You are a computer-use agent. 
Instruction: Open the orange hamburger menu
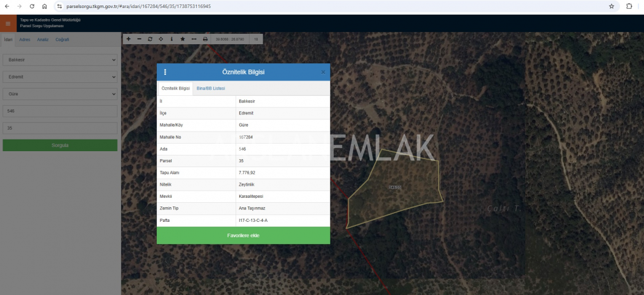pos(8,24)
